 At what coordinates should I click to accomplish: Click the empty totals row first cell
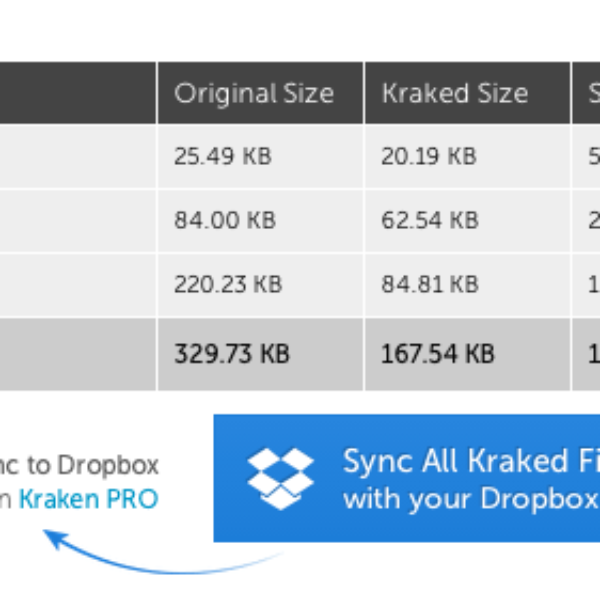coord(78,354)
